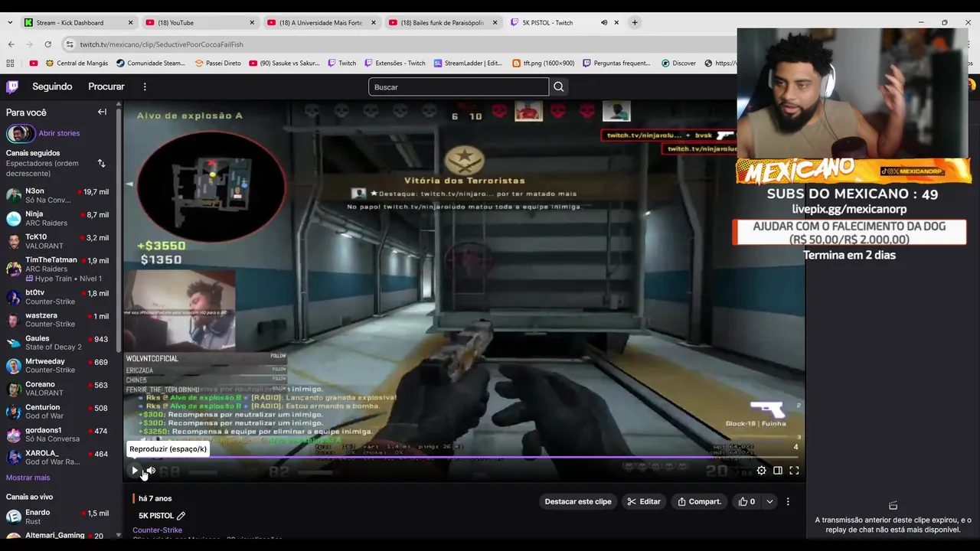The width and height of the screenshot is (980, 551).
Task: Open TcK10 channel in sidebar
Action: tap(57, 241)
